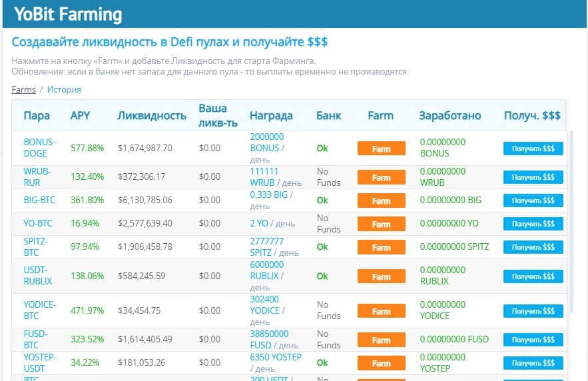Click Farm button for YODICE-BTC
This screenshot has height=381, width=588.
pyautogui.click(x=381, y=311)
